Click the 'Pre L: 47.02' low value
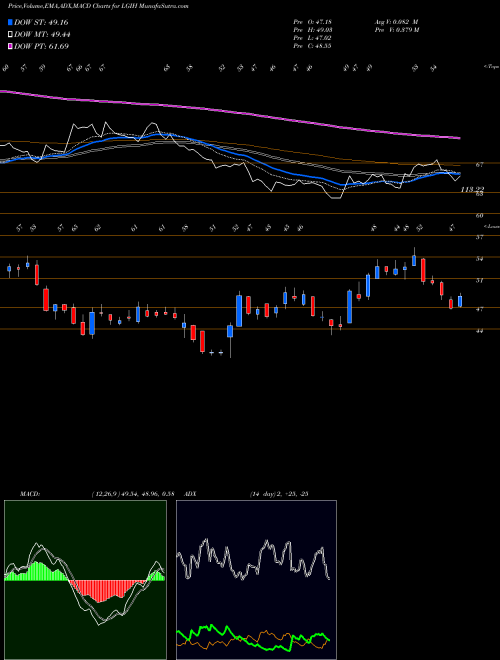 click(312, 38)
